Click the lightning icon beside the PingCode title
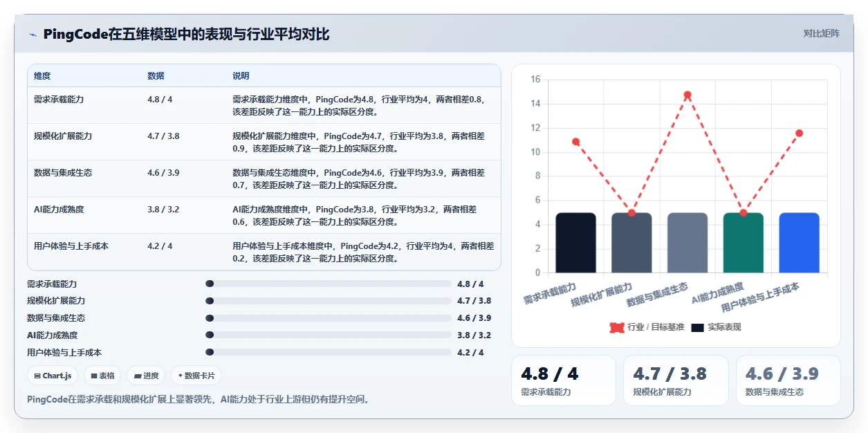868x433 pixels. click(x=33, y=34)
